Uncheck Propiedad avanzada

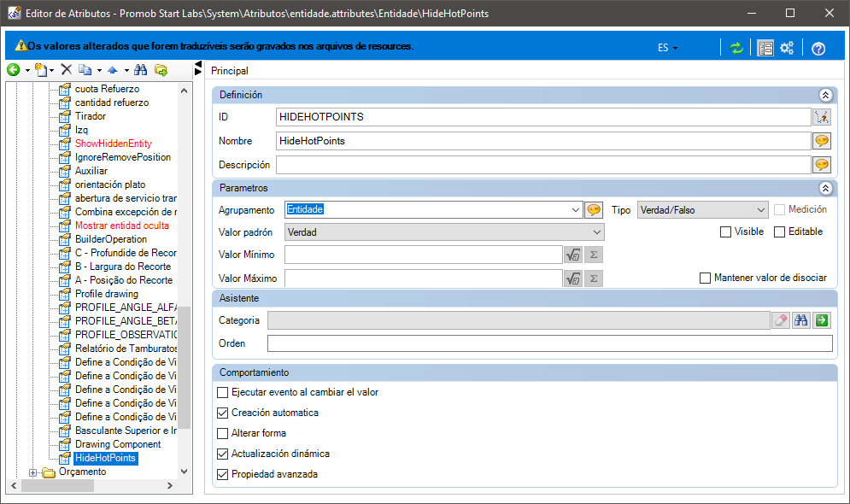(222, 475)
